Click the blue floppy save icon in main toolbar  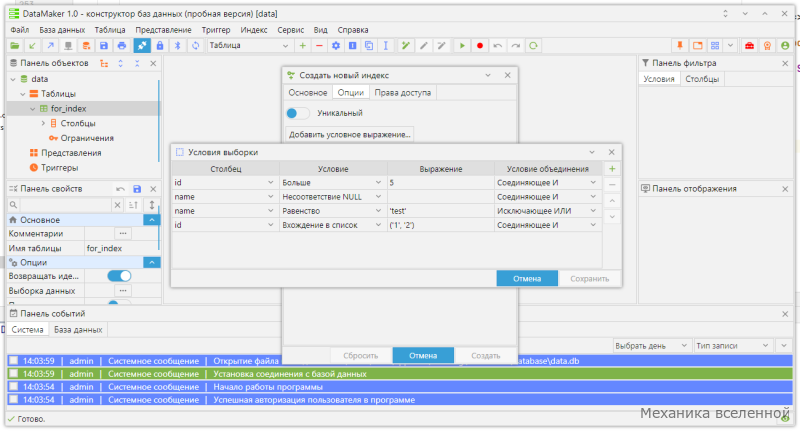pos(104,46)
